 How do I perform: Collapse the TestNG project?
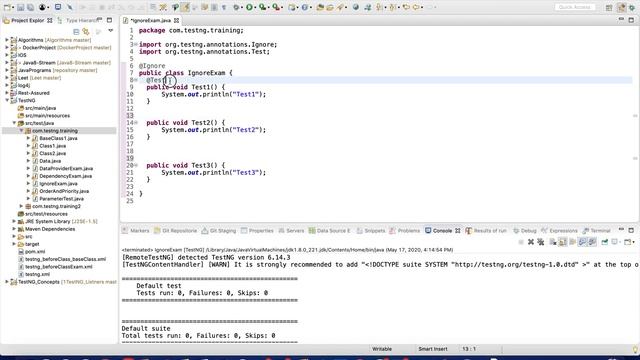coord(7,100)
